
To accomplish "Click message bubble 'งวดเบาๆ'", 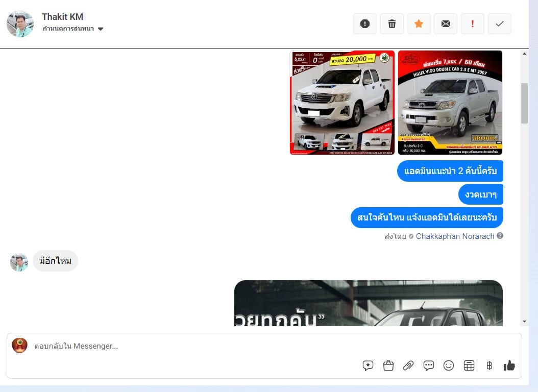I will point(481,194).
